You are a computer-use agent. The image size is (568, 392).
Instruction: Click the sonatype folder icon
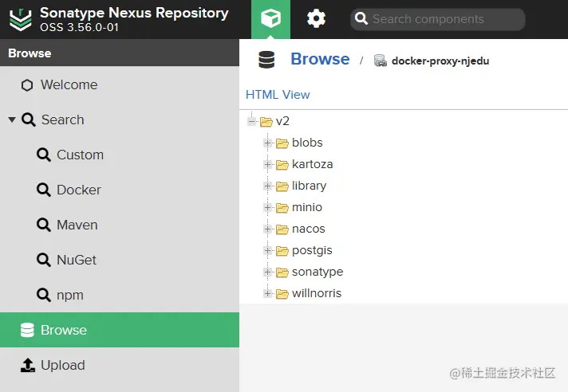tap(282, 272)
